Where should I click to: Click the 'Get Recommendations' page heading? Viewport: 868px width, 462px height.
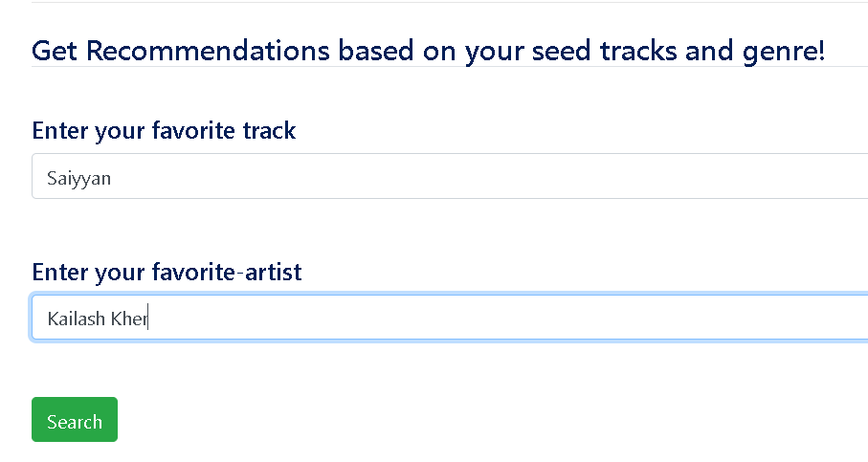428,52
